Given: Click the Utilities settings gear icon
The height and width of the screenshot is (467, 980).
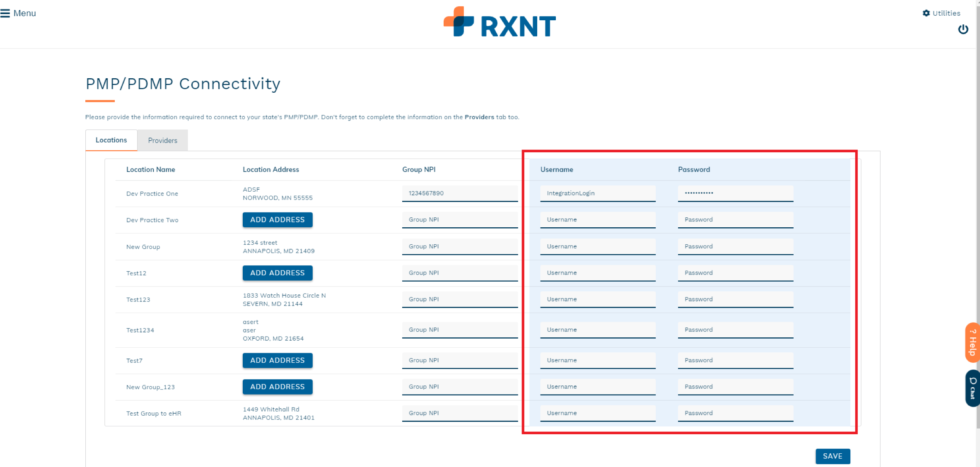Looking at the screenshot, I should coord(927,11).
